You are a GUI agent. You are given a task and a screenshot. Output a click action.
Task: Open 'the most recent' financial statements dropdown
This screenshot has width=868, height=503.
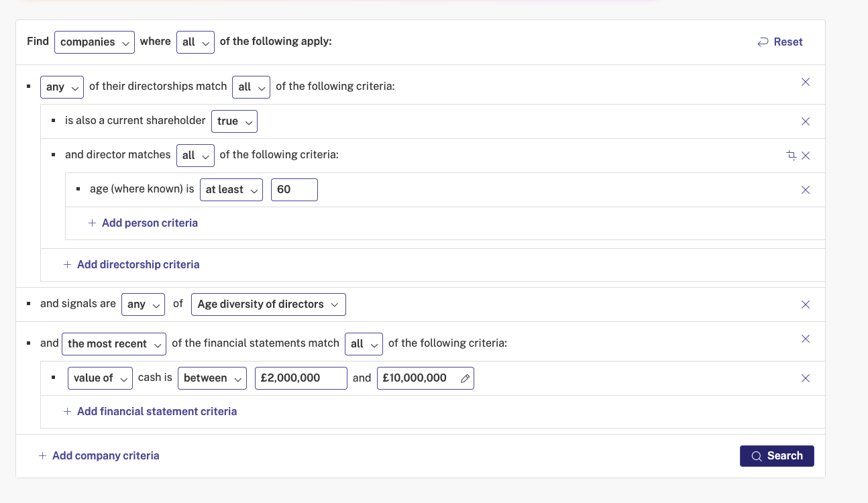(114, 344)
